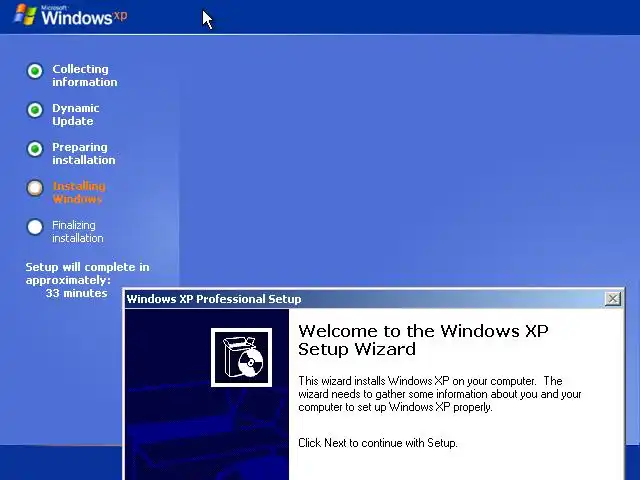Click the Windows XP wordmark in header
Viewport: 640px width, 480px height.
[x=84, y=17]
